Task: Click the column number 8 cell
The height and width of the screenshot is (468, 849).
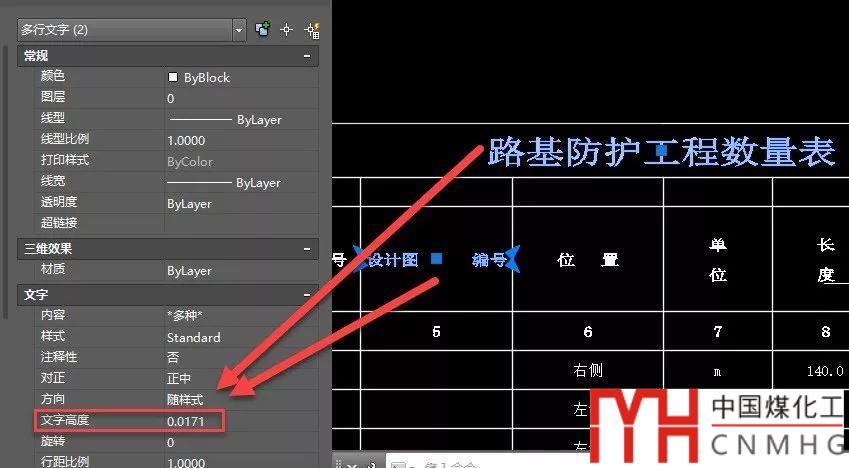Action: click(826, 332)
